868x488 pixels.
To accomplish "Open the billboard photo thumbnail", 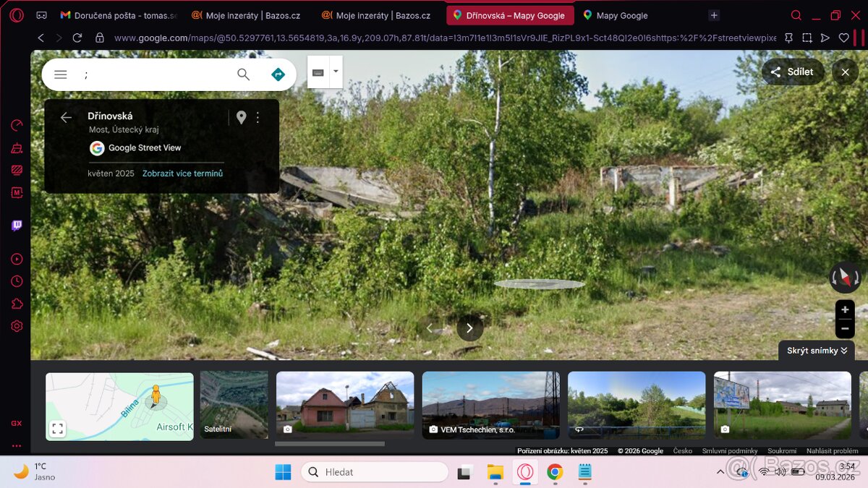I will click(x=782, y=405).
